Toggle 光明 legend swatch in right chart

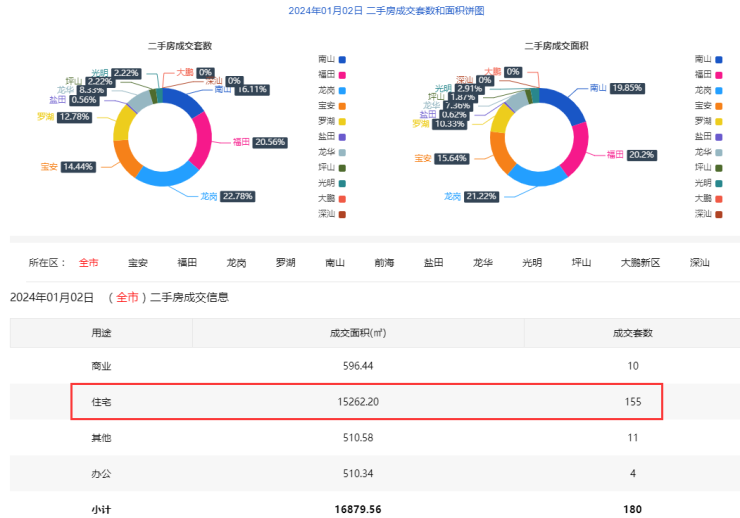(719, 184)
